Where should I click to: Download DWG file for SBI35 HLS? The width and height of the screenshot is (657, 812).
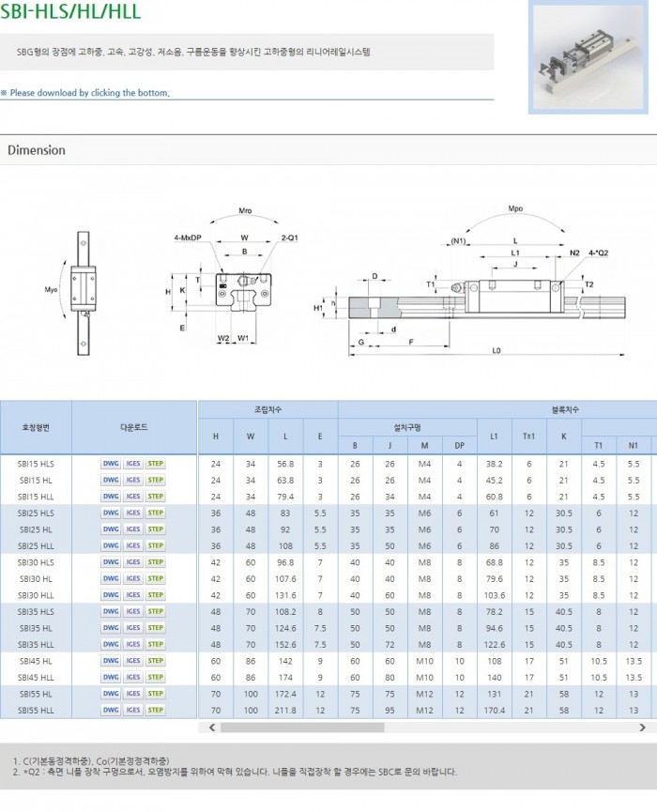coord(111,612)
